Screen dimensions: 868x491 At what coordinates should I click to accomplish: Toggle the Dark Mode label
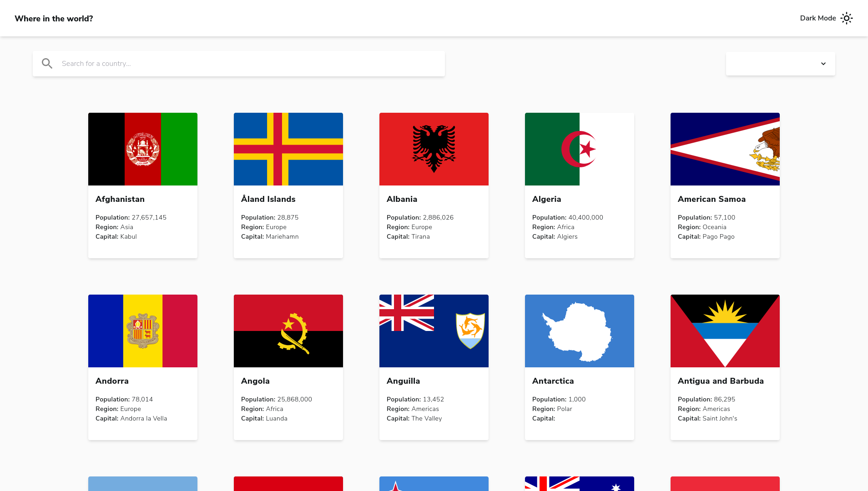pos(818,18)
